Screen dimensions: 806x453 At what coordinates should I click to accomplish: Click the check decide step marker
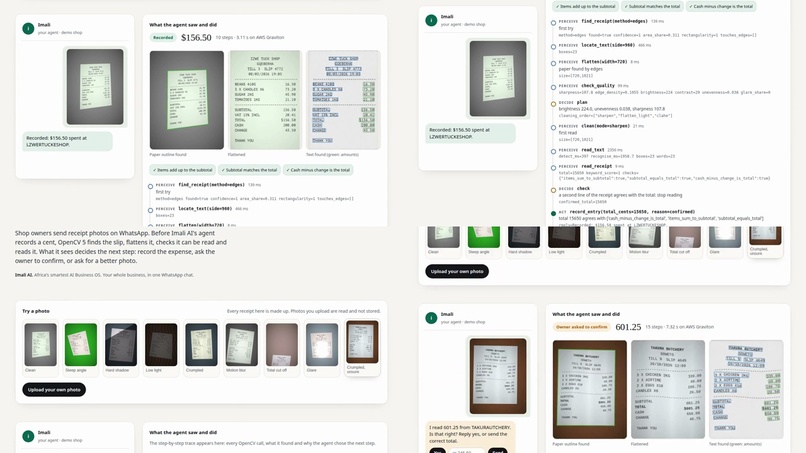553,190
